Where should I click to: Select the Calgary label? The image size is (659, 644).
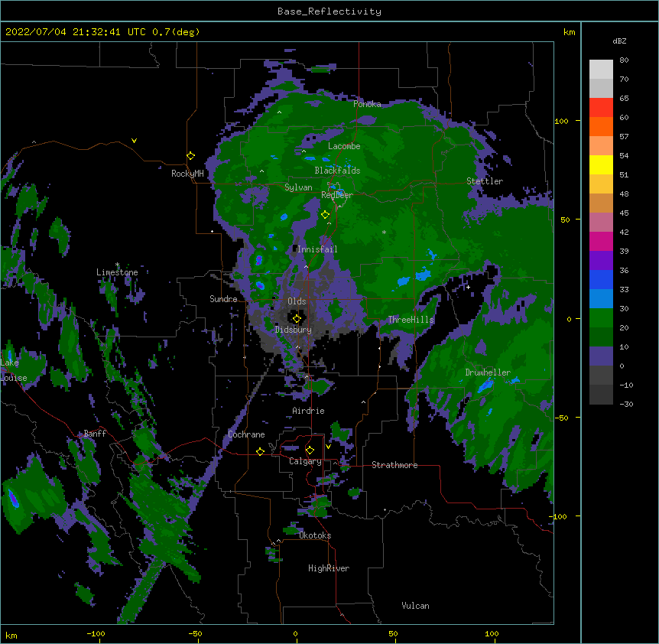(305, 461)
